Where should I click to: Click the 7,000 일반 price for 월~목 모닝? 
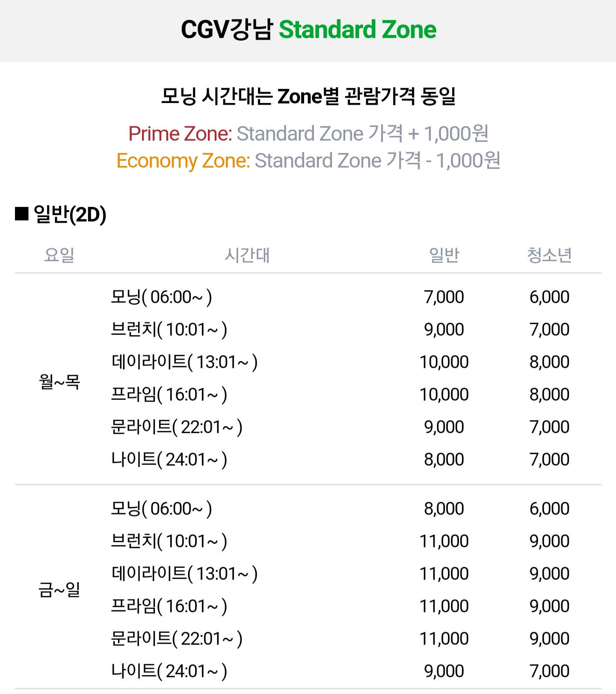pos(444,297)
